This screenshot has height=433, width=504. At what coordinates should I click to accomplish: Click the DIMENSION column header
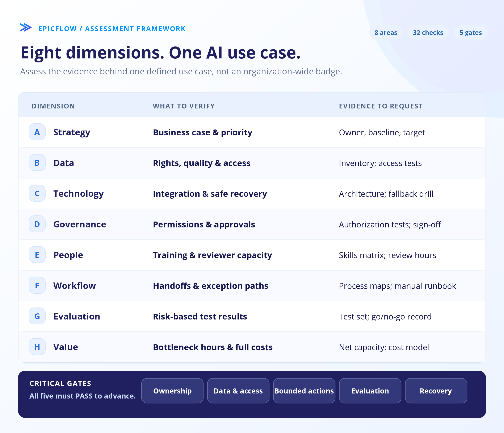[53, 106]
